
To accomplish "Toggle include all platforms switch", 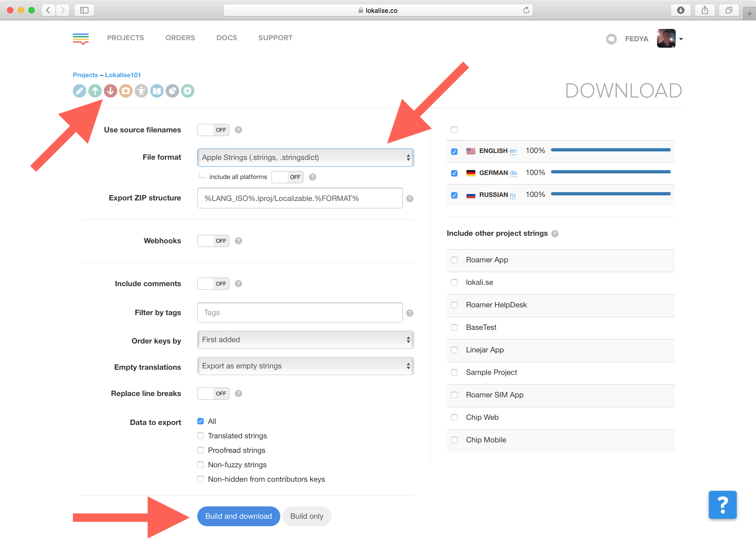I will [x=288, y=177].
